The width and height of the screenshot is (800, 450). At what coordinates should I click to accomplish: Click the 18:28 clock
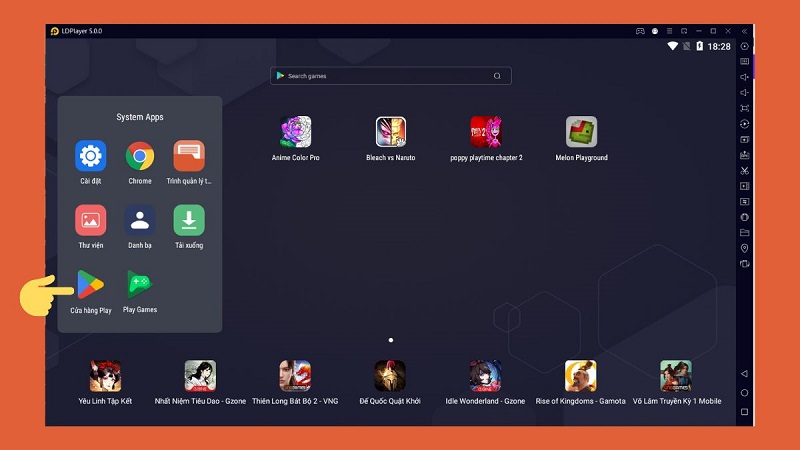[x=719, y=46]
